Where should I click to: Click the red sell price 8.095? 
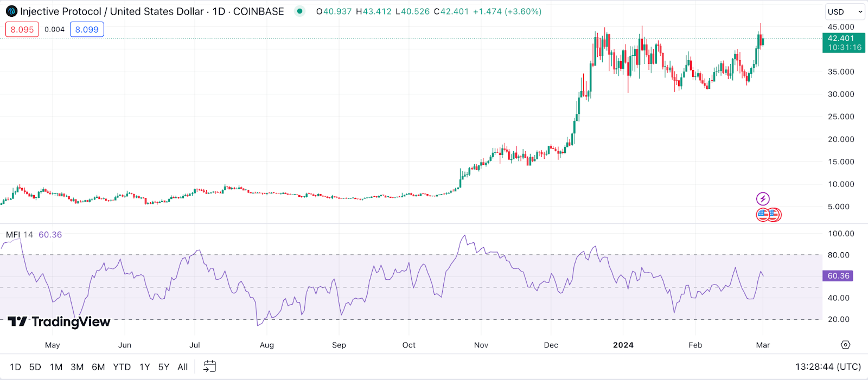[x=22, y=29]
